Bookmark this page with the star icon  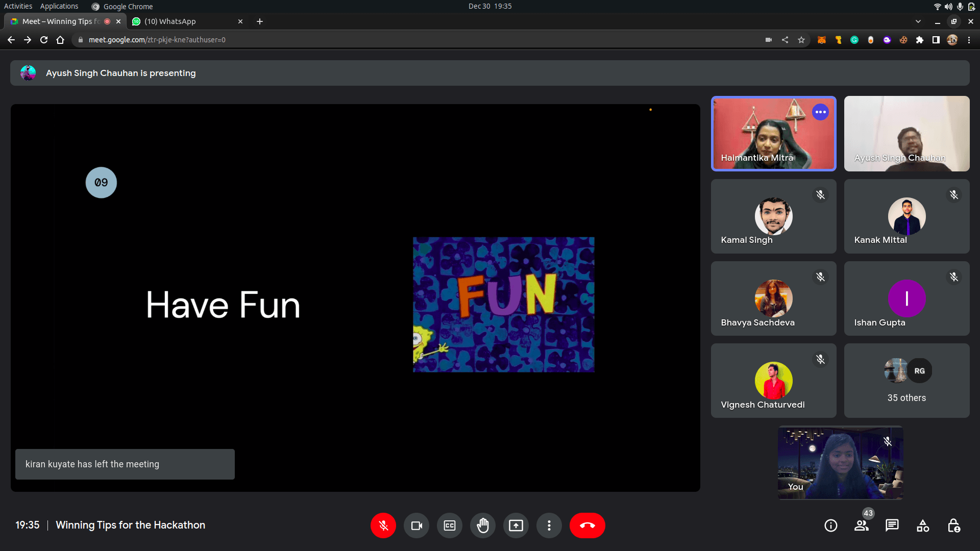pos(801,40)
